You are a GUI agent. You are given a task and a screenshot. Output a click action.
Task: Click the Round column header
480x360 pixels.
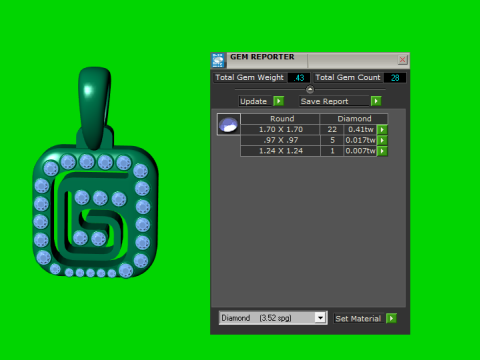click(281, 119)
